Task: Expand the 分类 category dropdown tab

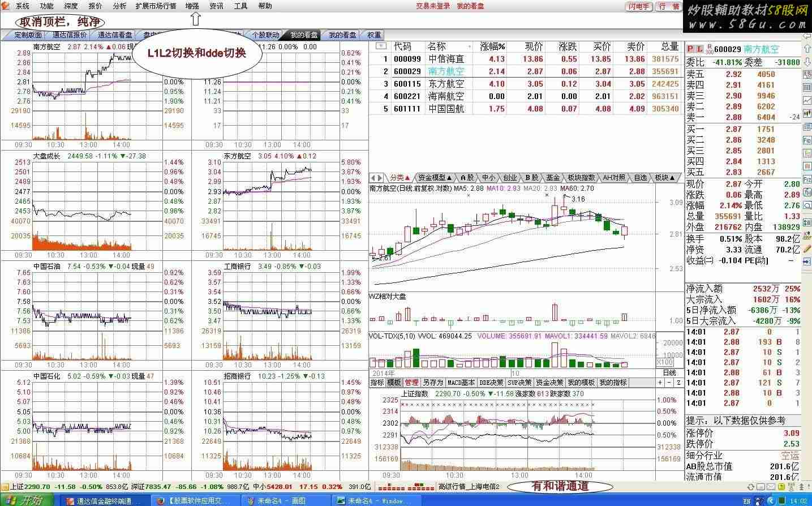Action: coord(399,178)
